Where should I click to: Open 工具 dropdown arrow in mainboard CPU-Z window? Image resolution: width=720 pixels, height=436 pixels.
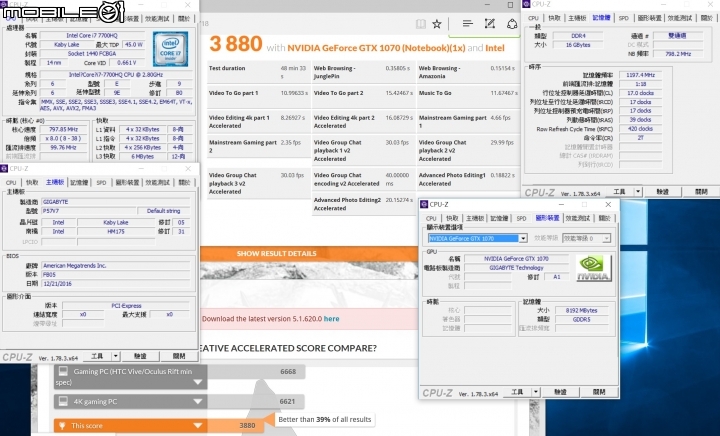coord(116,356)
